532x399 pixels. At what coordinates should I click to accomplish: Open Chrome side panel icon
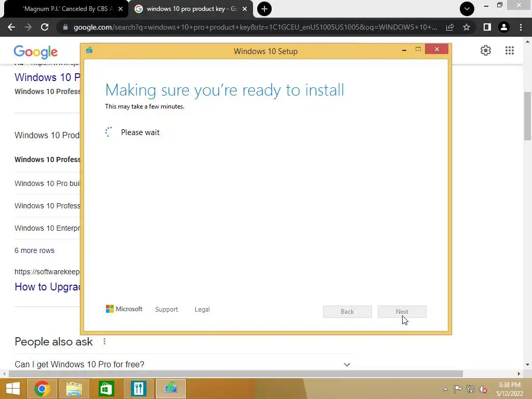click(x=487, y=27)
